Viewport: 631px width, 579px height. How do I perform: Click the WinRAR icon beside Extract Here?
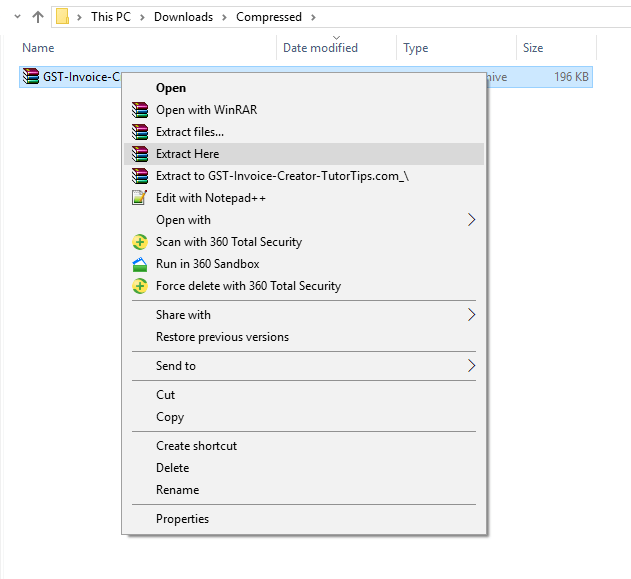[x=140, y=154]
